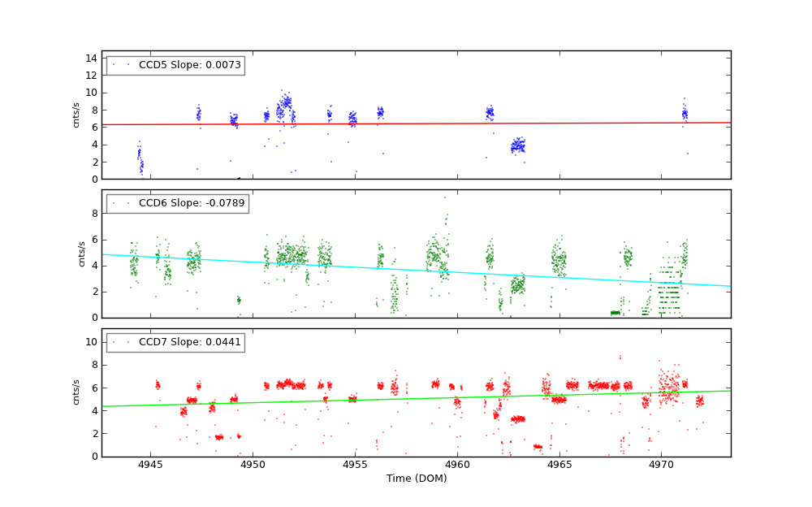Click the cnts/s label of the top panel
The height and width of the screenshot is (507, 812).
tap(76, 115)
